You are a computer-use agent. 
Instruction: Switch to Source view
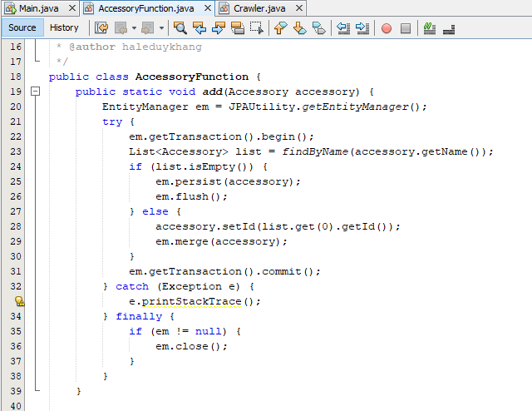(x=22, y=27)
